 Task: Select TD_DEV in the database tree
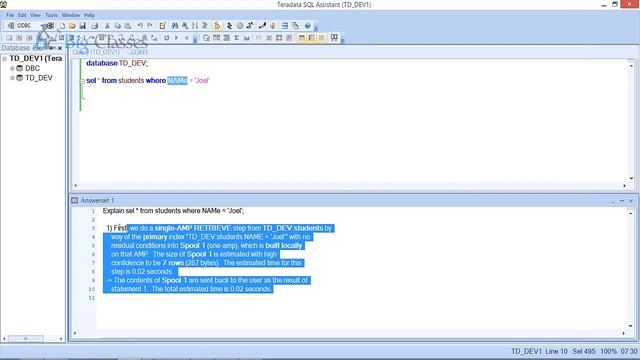[39, 78]
